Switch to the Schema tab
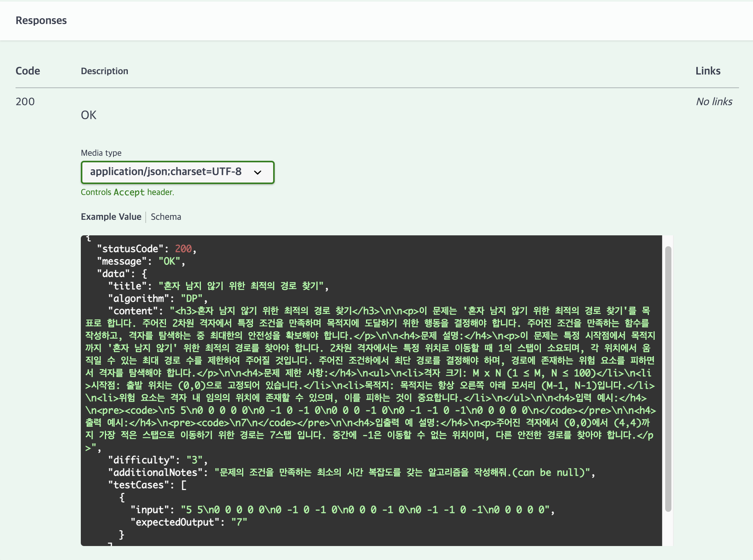Screen dimensions: 753x560 (166, 217)
